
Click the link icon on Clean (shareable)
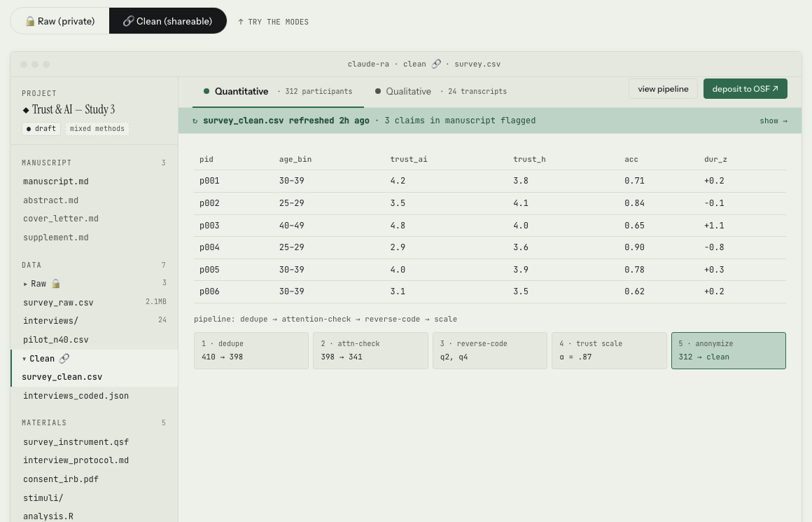click(x=130, y=21)
